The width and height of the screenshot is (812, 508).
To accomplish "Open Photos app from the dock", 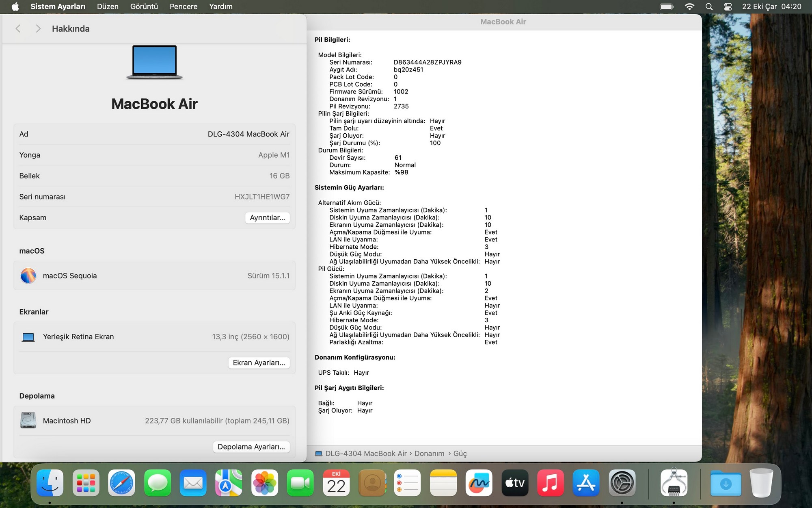I will click(x=264, y=483).
